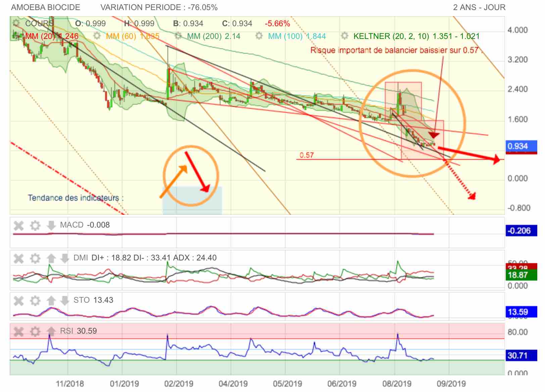Click the KELTNER (20, 2, 10) label

(416, 36)
